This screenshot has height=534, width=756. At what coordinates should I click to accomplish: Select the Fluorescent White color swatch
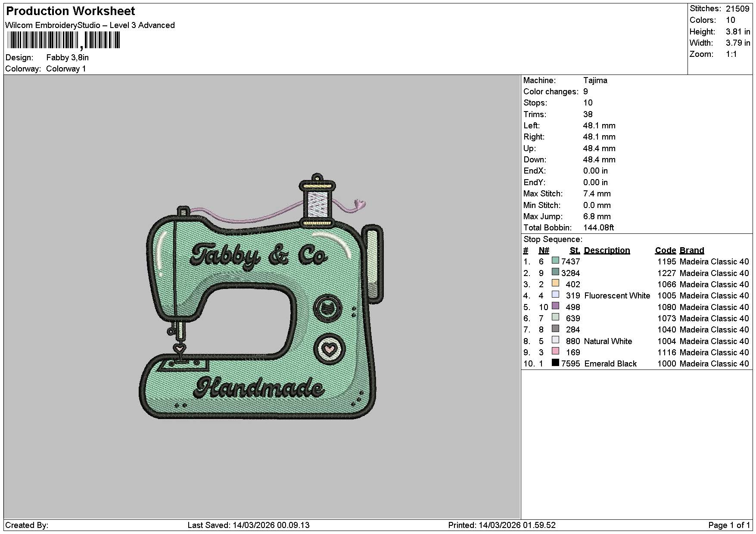pos(555,295)
